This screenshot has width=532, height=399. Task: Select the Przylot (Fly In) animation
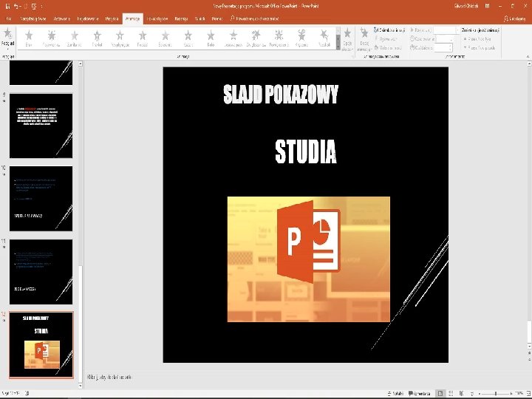(97, 38)
